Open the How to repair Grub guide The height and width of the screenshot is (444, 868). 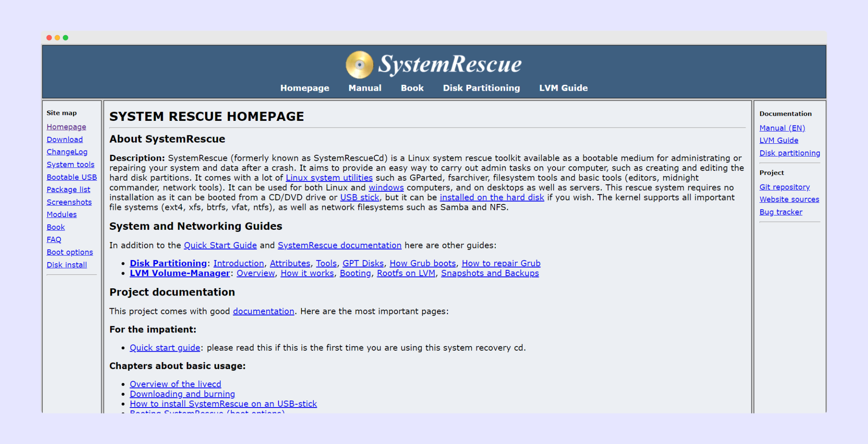click(x=501, y=263)
